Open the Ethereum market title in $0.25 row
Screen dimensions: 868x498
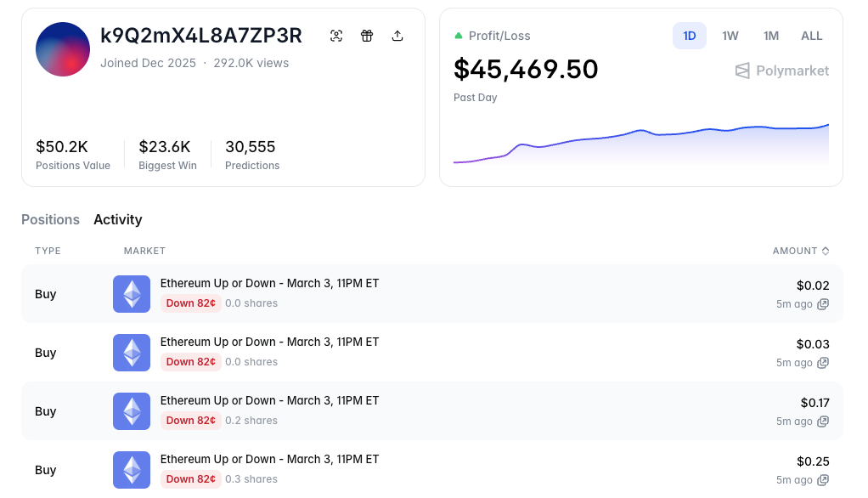click(x=269, y=459)
